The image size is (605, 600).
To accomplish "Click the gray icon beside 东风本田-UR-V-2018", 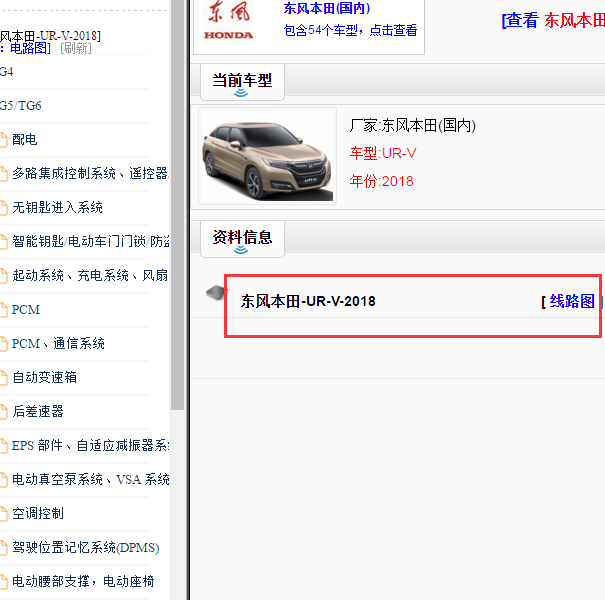I will (215, 292).
